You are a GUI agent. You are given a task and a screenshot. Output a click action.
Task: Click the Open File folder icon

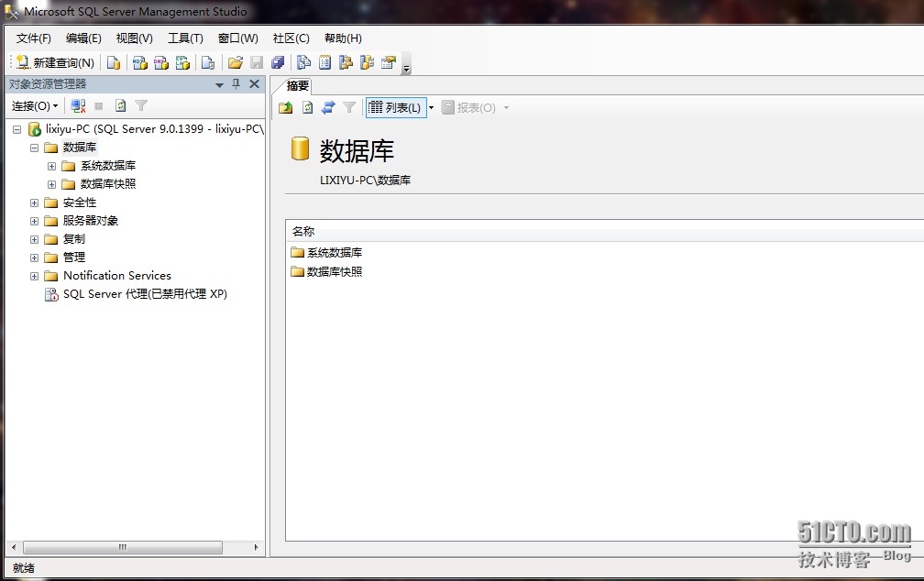click(x=235, y=62)
